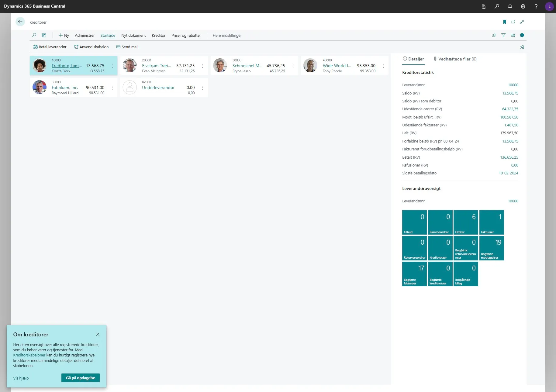Screen dimensions: 556x392
Task: Close the Om kreditorer teaching tip
Action: pos(98,334)
